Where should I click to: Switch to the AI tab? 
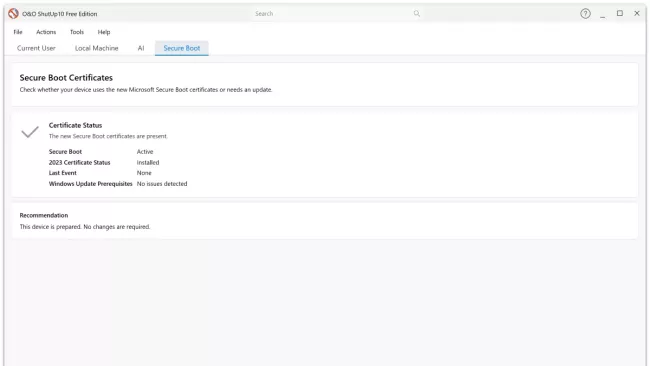tap(141, 48)
